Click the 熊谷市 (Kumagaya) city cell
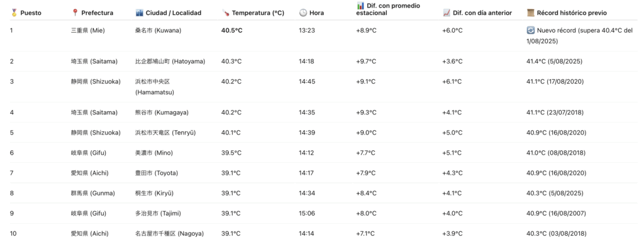Viewport: 644px width, 252px height. tap(162, 112)
